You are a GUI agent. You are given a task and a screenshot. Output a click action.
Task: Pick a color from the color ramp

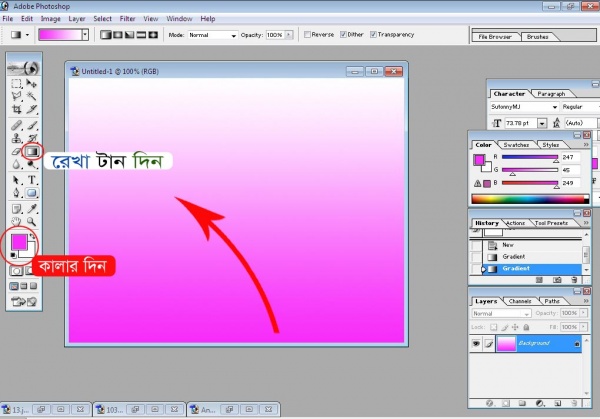(530, 199)
